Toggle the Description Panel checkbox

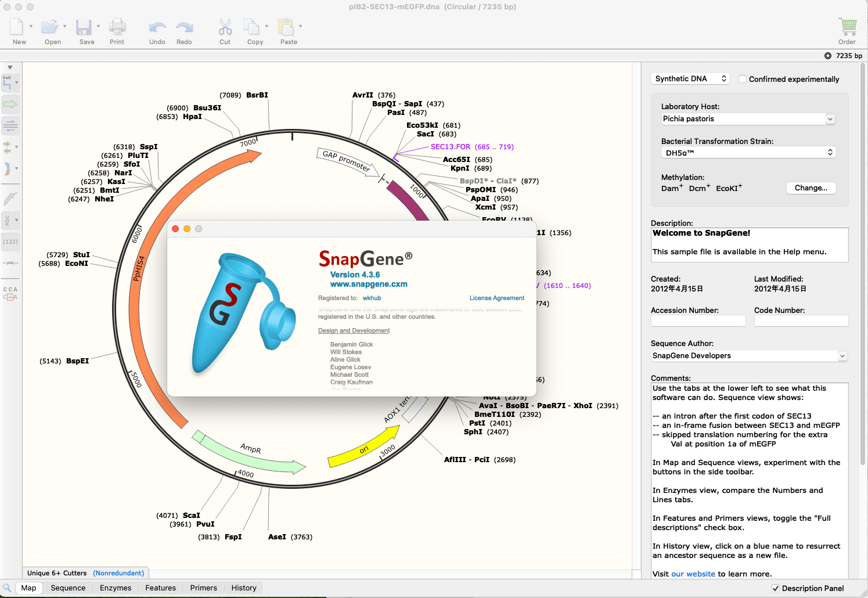[x=776, y=588]
